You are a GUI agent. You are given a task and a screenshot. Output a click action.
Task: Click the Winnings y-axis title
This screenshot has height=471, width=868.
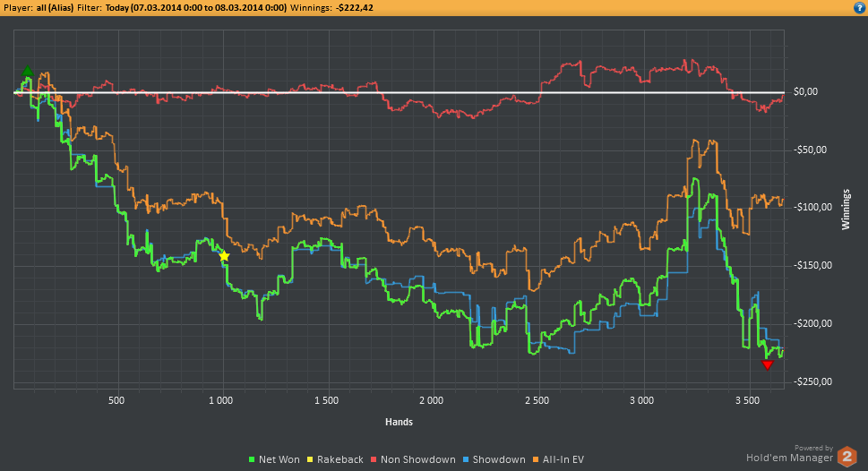845,210
